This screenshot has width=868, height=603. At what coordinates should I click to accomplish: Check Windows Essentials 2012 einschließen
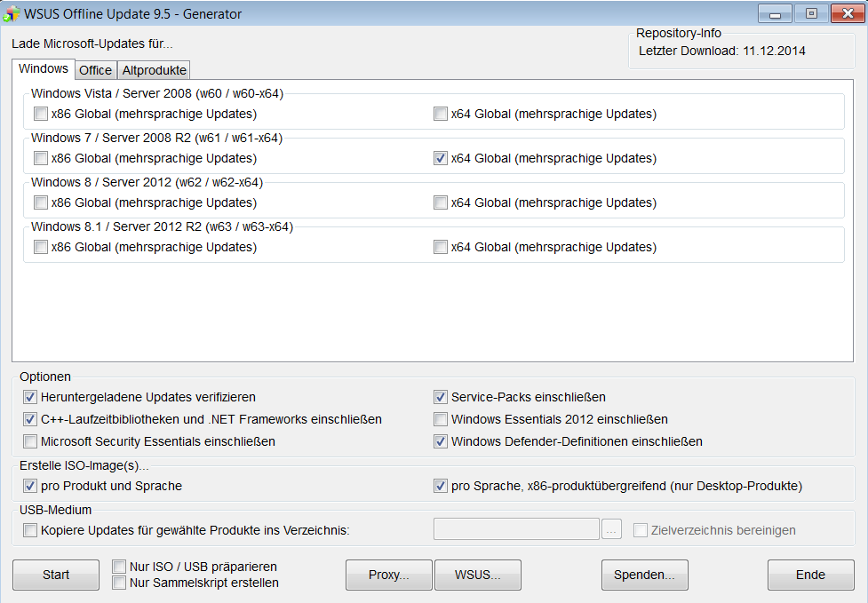441,419
